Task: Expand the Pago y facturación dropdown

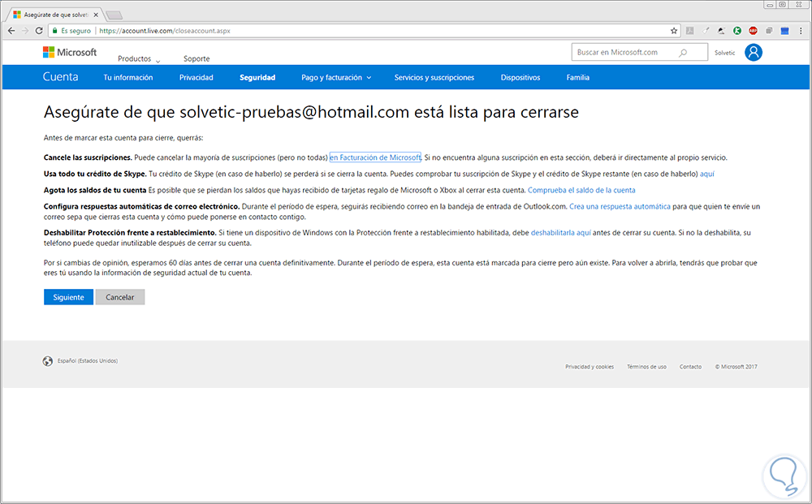Action: tap(336, 78)
